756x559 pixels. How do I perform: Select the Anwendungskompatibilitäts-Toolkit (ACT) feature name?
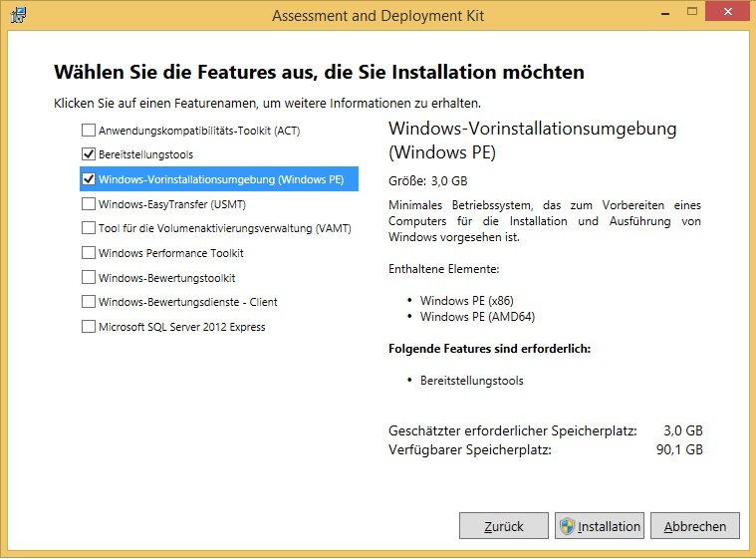click(x=199, y=131)
